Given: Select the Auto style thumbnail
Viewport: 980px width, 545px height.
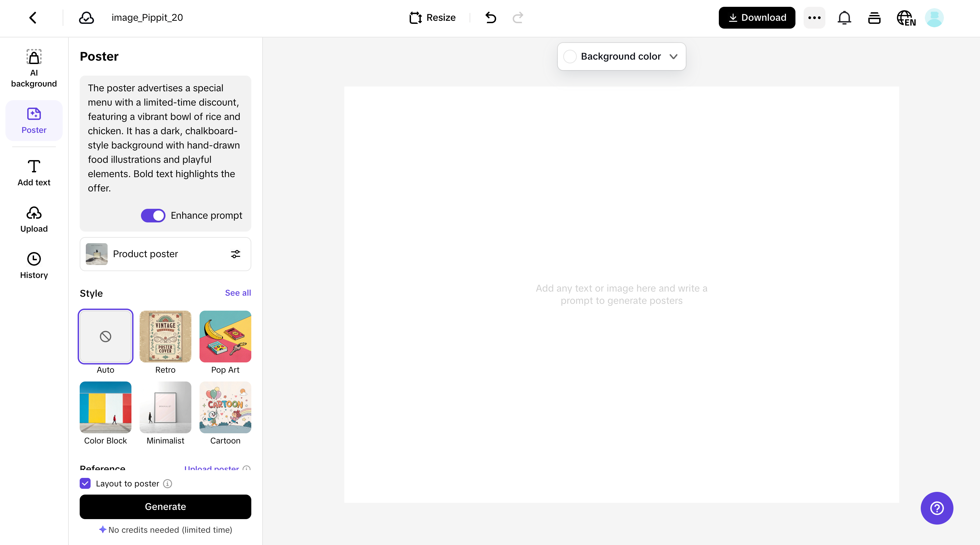Looking at the screenshot, I should (x=105, y=337).
